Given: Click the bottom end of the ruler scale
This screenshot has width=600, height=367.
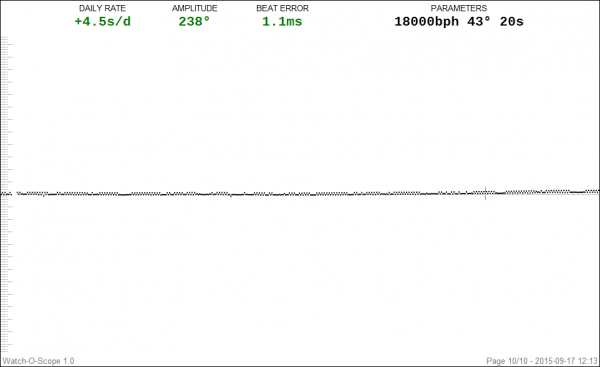Looking at the screenshot, I should (x=5, y=351).
